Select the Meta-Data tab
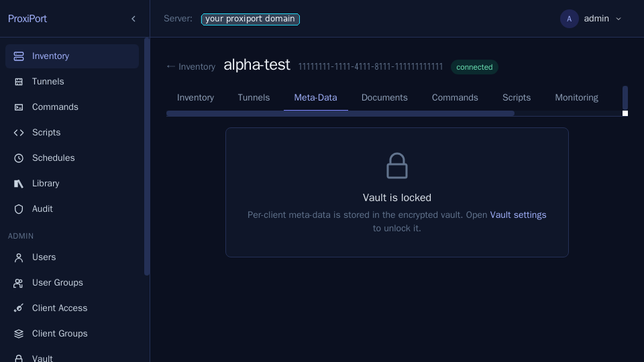Viewport: 644px width, 362px height. coord(315,98)
